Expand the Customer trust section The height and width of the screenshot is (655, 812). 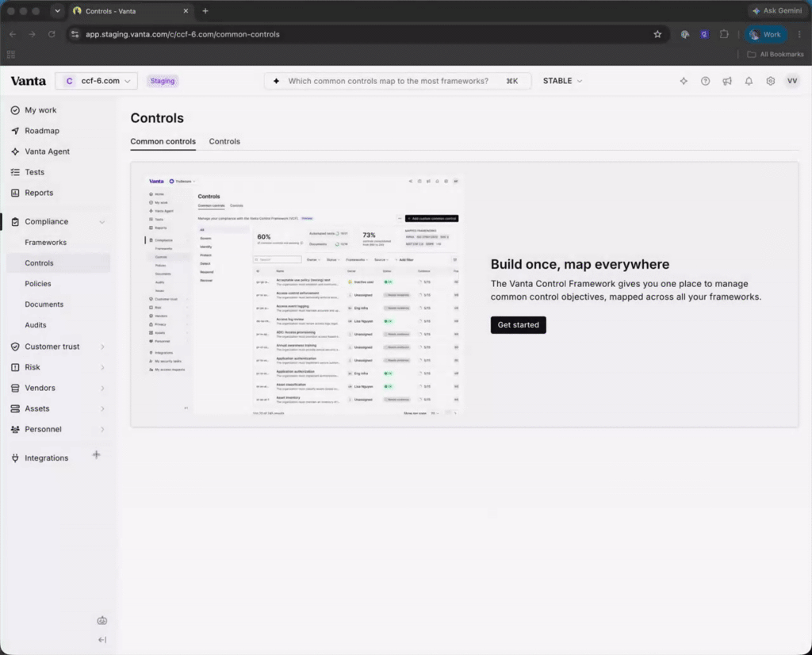[102, 347]
